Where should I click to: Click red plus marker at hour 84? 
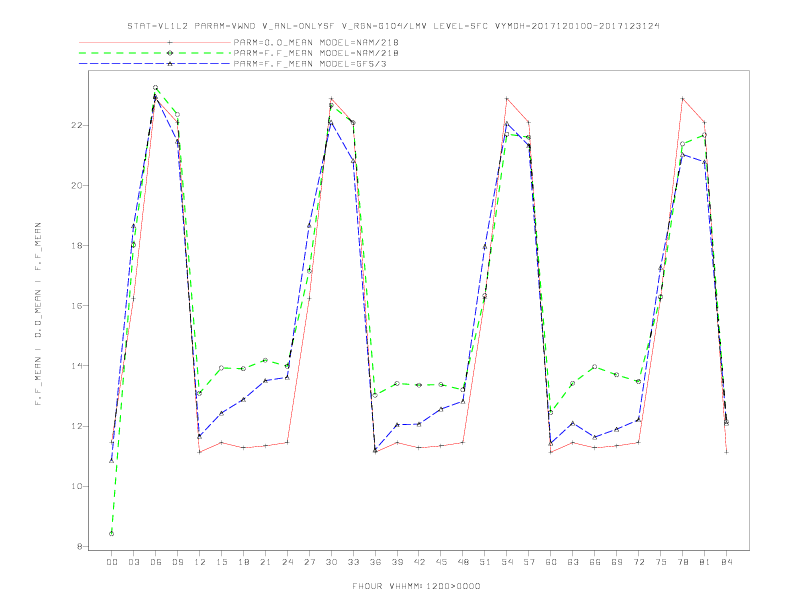[726, 452]
